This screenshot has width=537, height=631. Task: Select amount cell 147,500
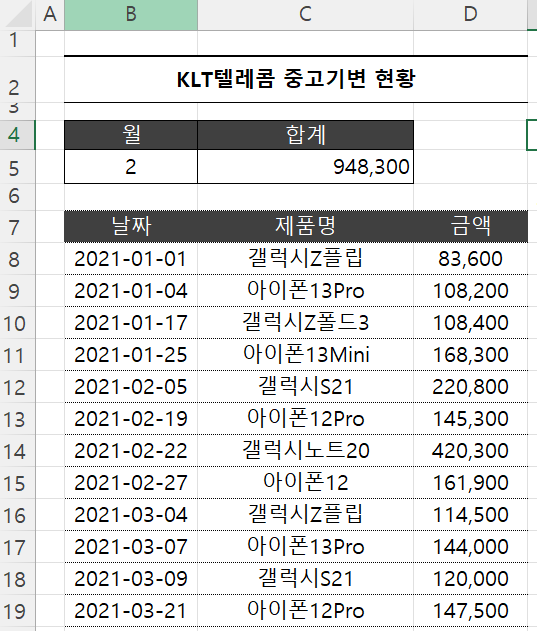coord(470,610)
